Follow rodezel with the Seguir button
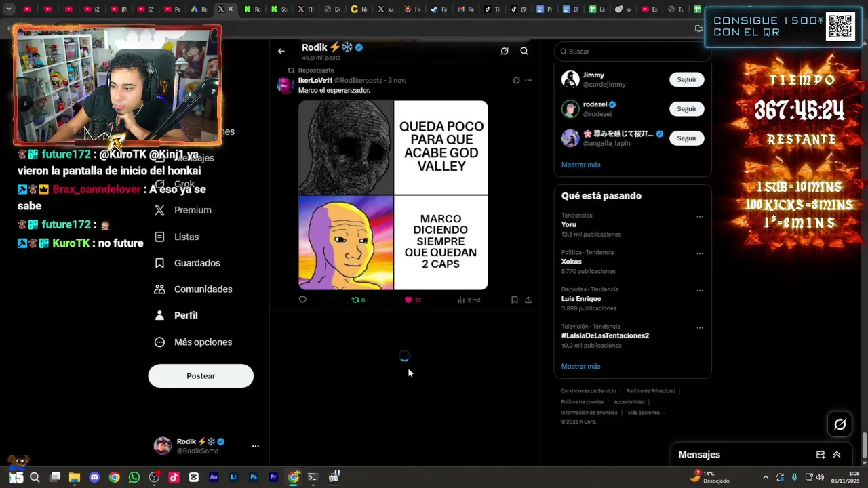The height and width of the screenshot is (488, 868). (686, 108)
